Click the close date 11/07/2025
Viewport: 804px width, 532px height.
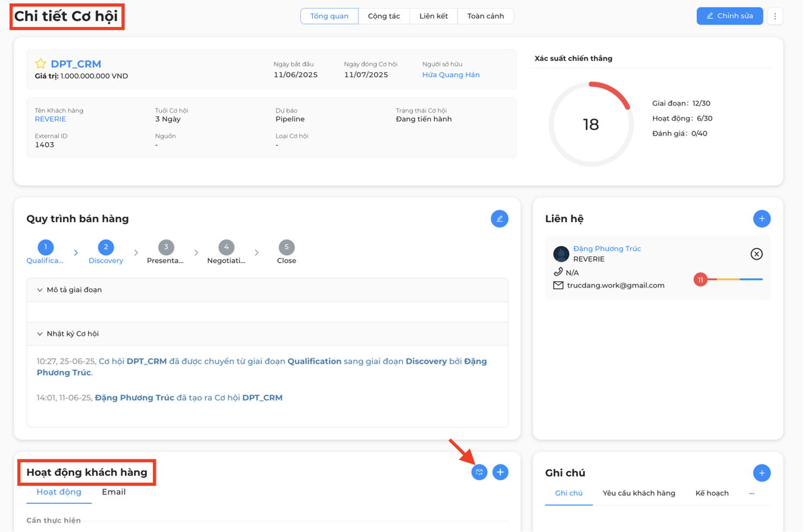tap(366, 75)
